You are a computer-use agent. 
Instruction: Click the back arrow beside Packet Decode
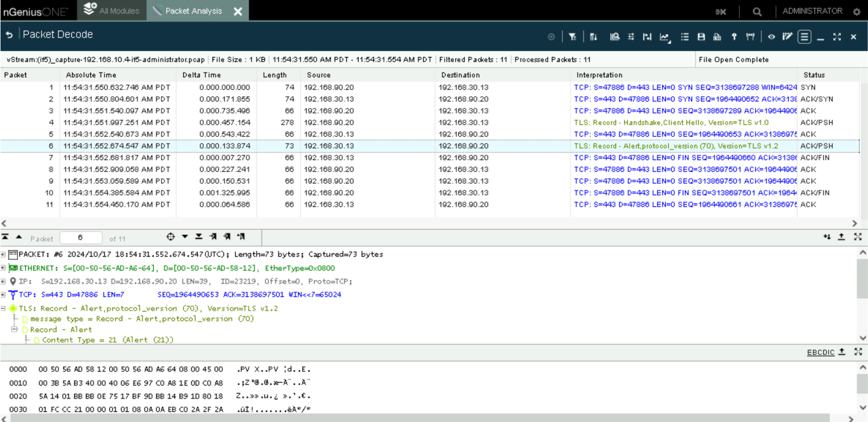point(9,35)
